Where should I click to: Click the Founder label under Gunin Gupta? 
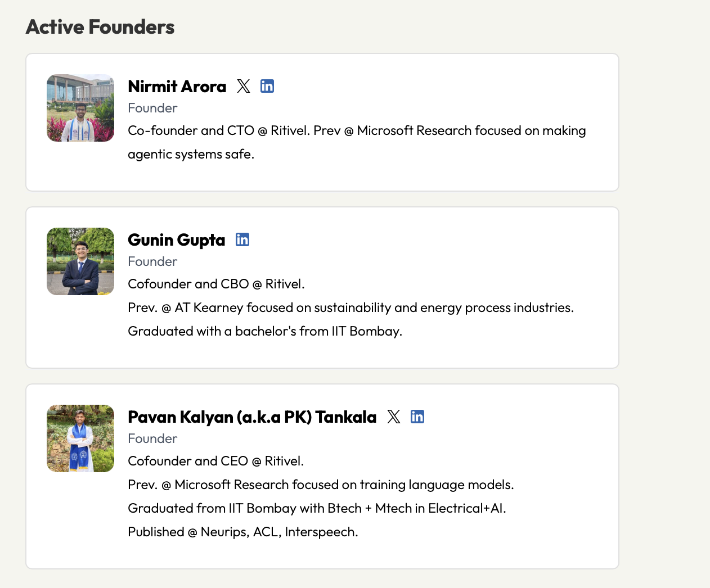coord(152,261)
